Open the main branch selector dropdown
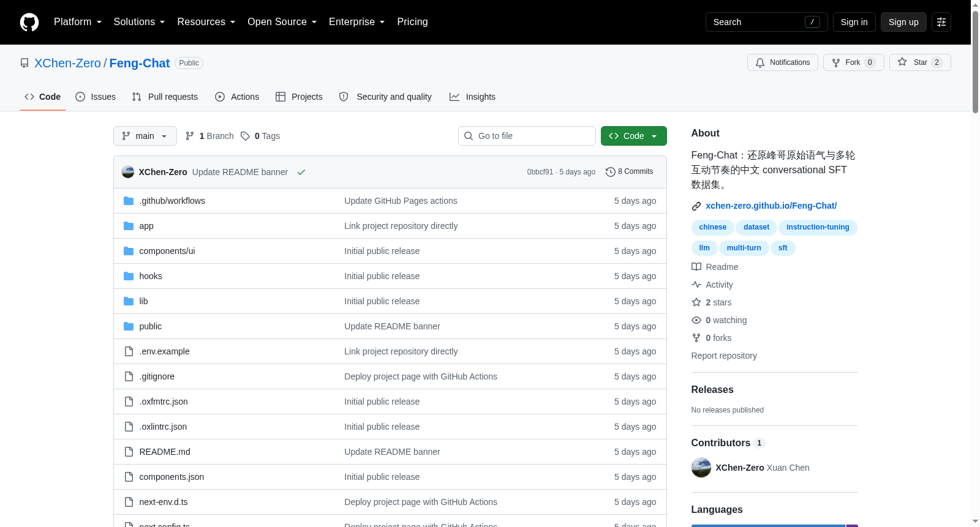 click(145, 136)
